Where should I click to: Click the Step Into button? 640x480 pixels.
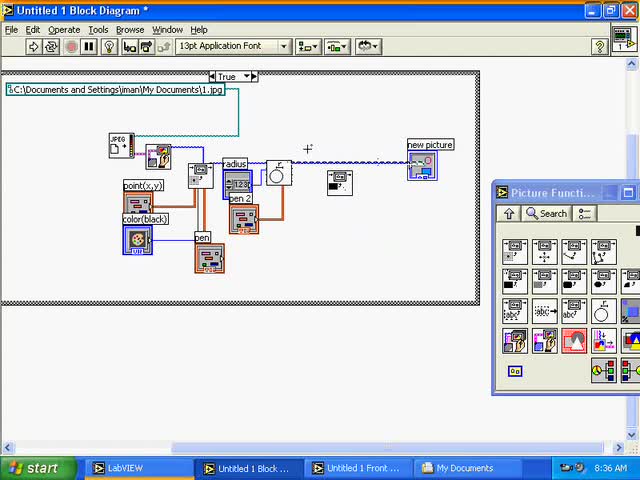[x=129, y=47]
